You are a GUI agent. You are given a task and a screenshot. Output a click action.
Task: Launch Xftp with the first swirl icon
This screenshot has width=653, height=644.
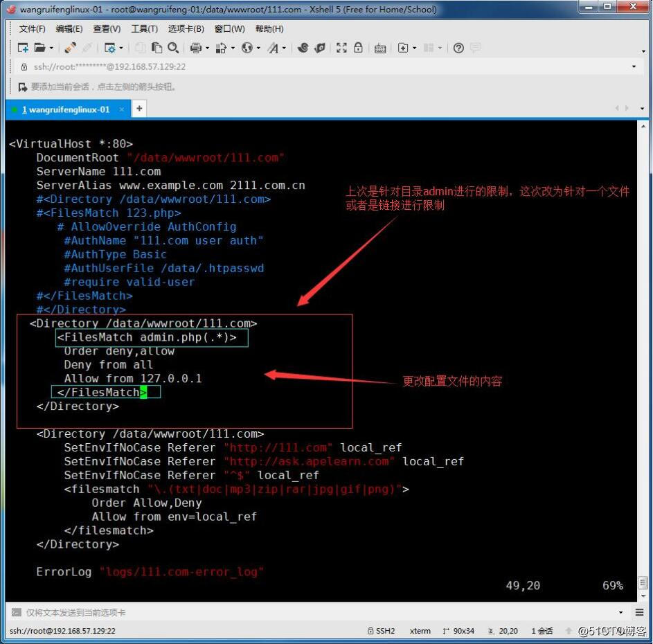point(303,48)
